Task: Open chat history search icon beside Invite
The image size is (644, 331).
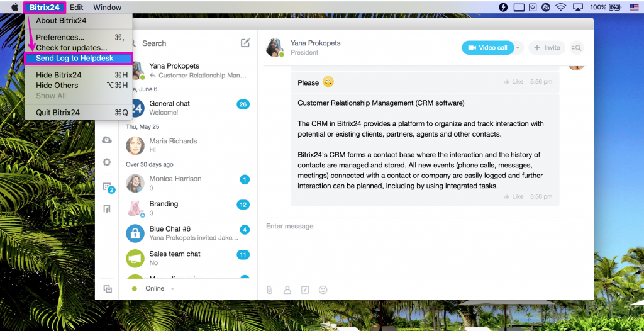Action: click(x=577, y=48)
